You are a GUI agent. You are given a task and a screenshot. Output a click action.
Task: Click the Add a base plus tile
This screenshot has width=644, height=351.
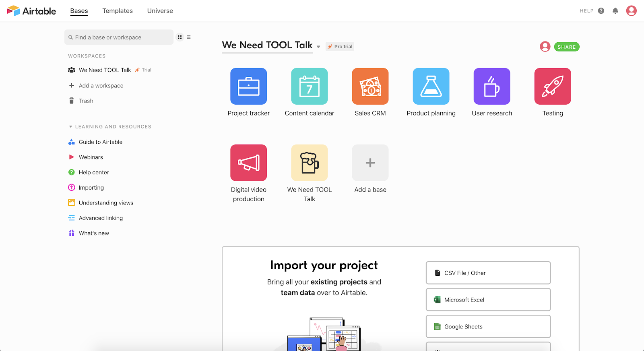point(370,163)
